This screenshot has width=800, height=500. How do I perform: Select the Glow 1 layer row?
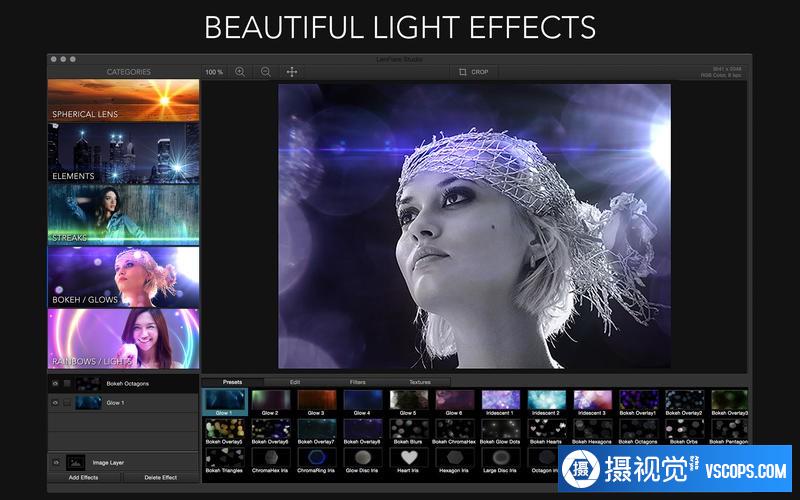click(x=123, y=403)
